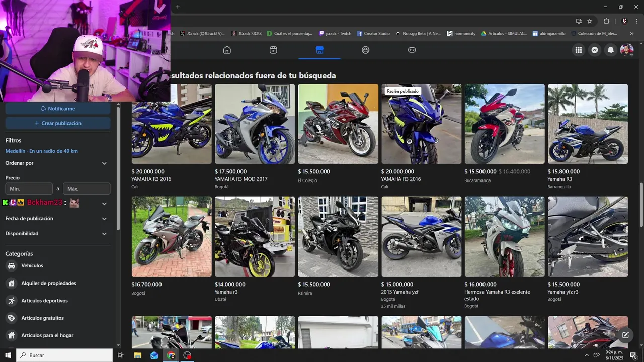Image resolution: width=644 pixels, height=362 pixels.
Task: Click maximum price field
Action: coord(87,189)
